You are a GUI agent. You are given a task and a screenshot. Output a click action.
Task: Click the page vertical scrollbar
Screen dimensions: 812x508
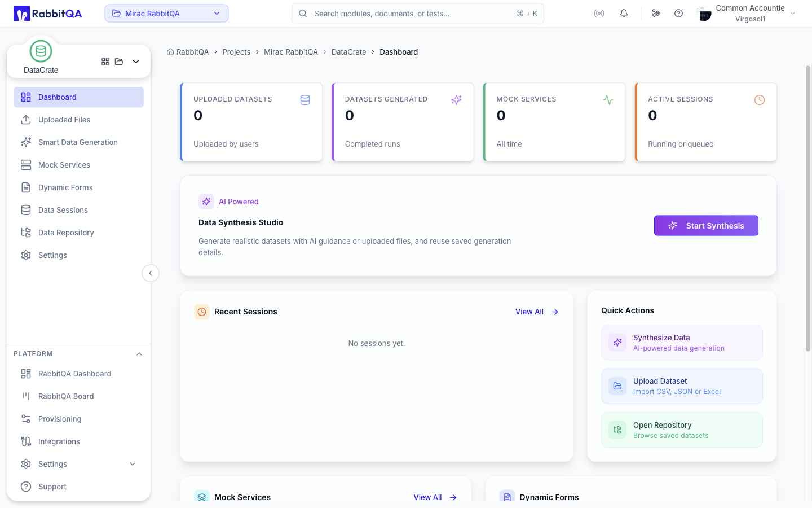pyautogui.click(x=807, y=209)
